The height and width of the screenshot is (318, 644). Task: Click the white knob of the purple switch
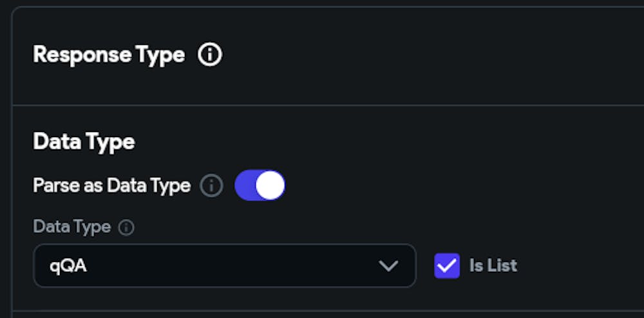(269, 185)
